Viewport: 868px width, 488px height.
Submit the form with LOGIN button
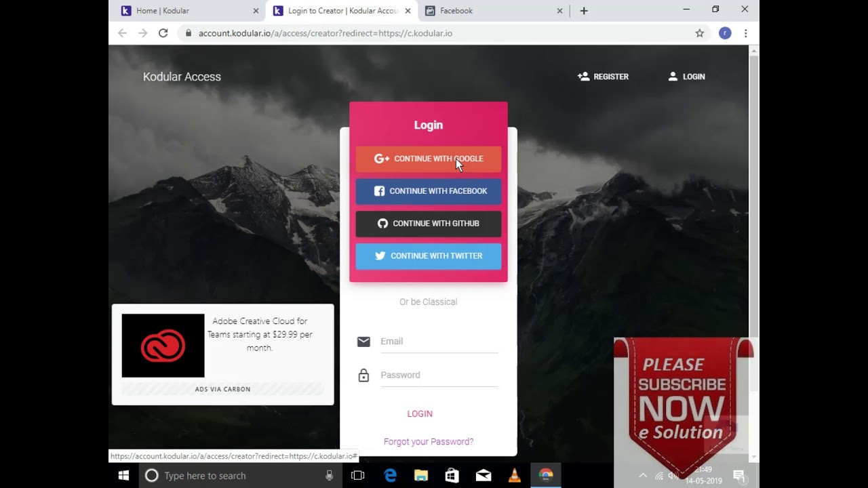point(420,413)
